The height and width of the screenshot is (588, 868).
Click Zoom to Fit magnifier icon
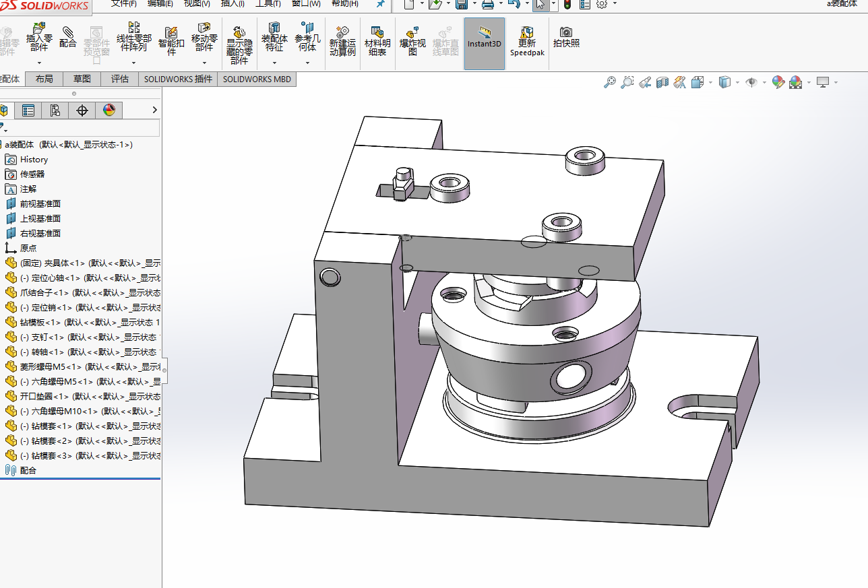point(609,82)
